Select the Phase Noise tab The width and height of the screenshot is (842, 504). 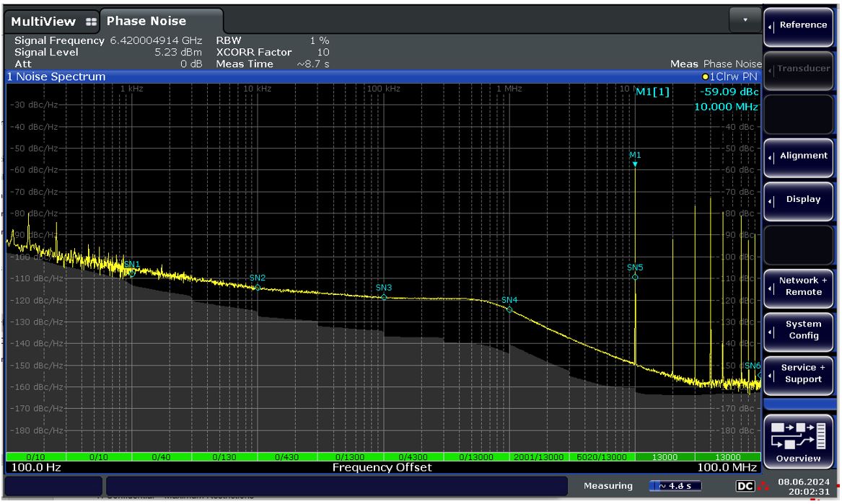coord(146,22)
